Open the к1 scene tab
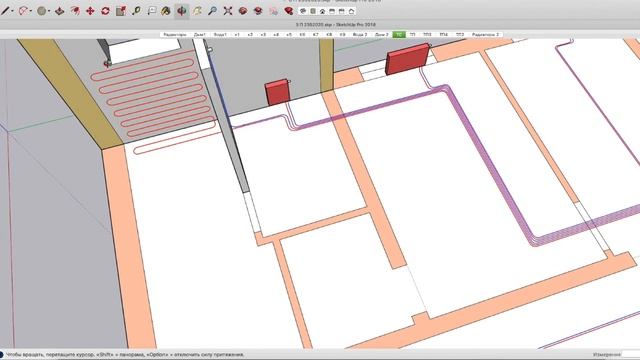This screenshot has height=360, width=640. pos(237,35)
